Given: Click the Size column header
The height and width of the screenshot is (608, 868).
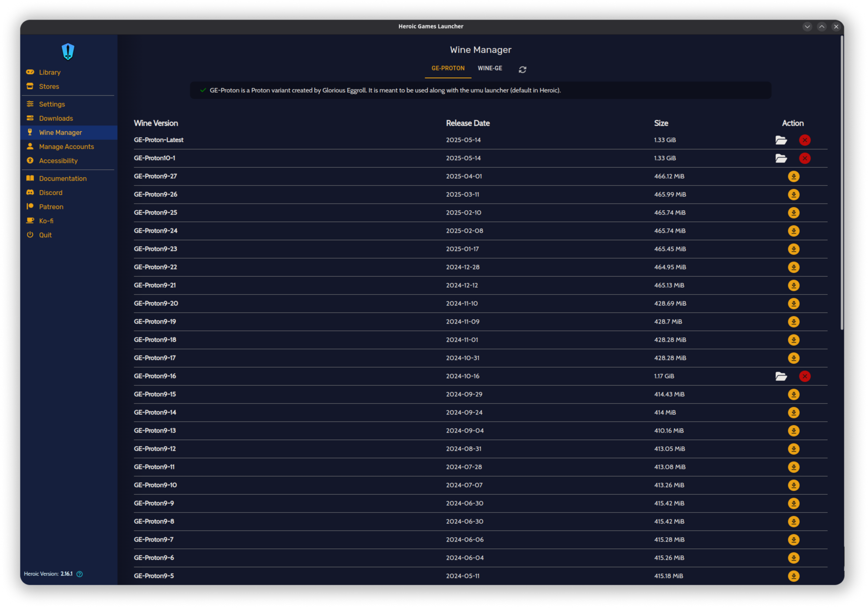Looking at the screenshot, I should click(661, 123).
